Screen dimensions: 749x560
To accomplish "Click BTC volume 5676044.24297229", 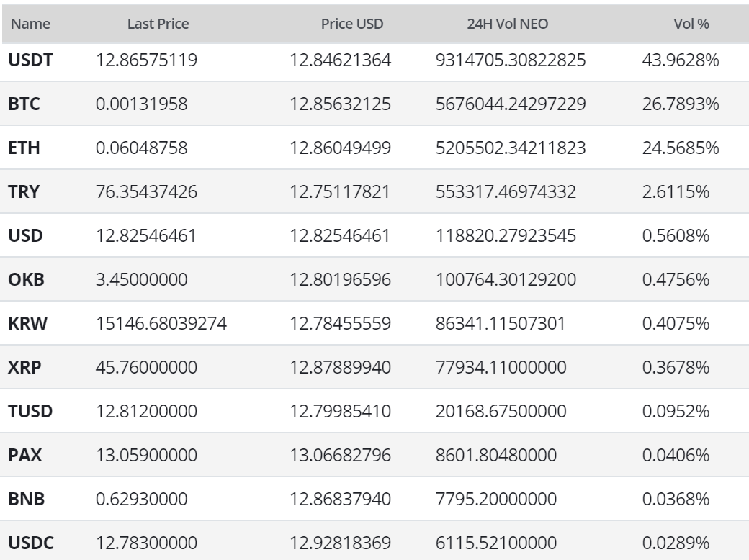I will 511,104.
